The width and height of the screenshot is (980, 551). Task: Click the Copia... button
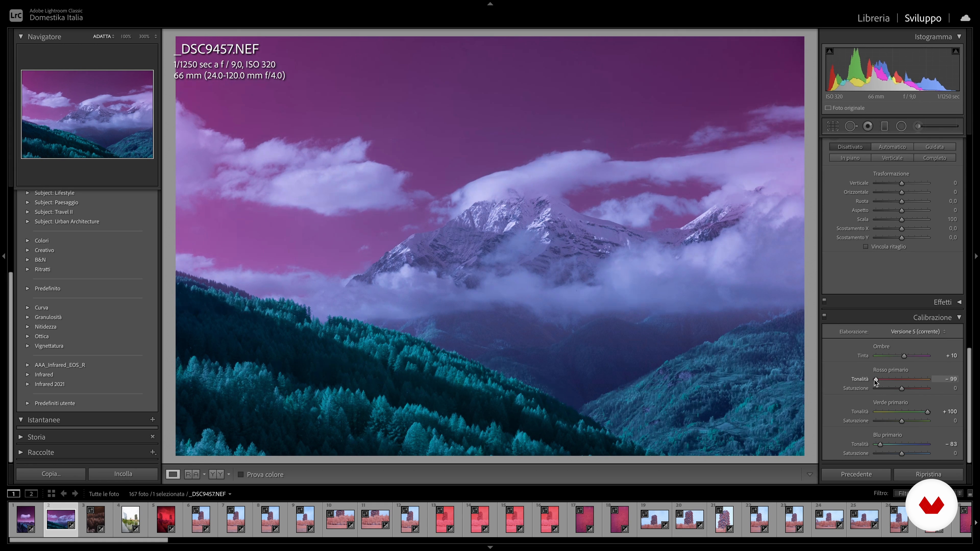pyautogui.click(x=51, y=474)
